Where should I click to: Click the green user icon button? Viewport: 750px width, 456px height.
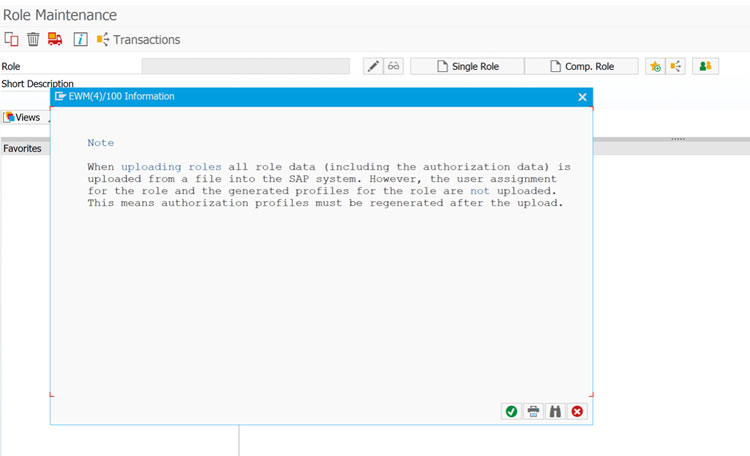click(706, 66)
